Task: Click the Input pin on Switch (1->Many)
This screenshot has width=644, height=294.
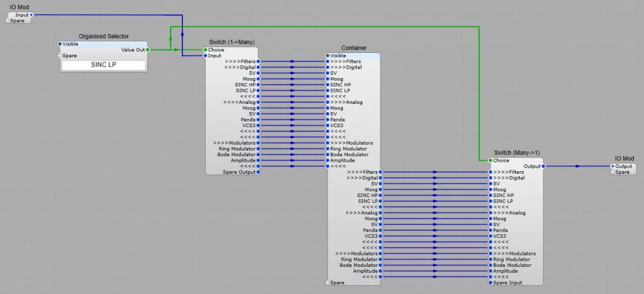Action: point(206,55)
